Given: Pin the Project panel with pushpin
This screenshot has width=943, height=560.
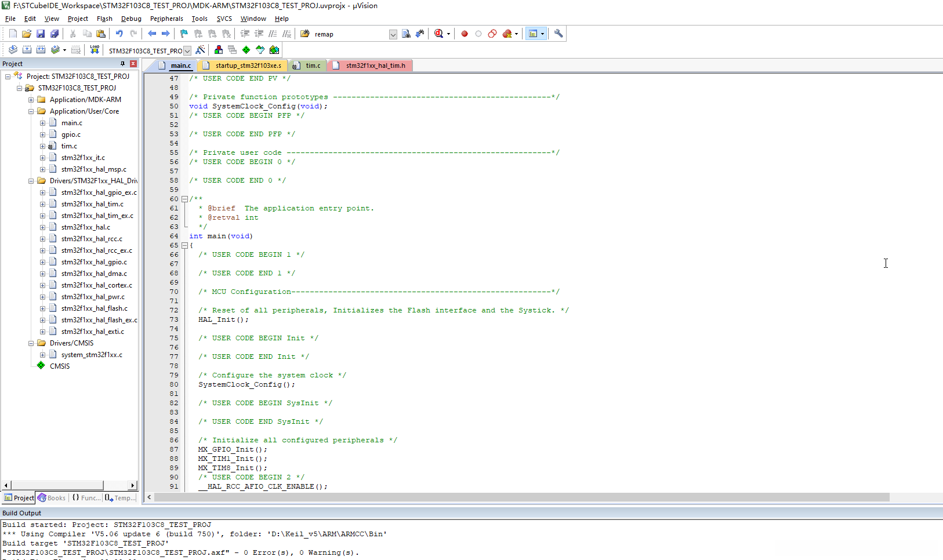Looking at the screenshot, I should click(x=122, y=64).
